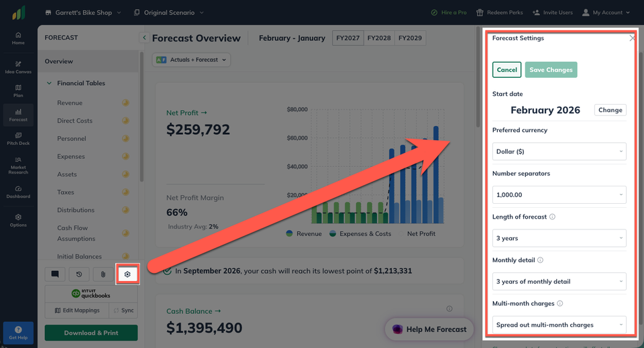Click the LivePlan logo icon

click(x=19, y=13)
